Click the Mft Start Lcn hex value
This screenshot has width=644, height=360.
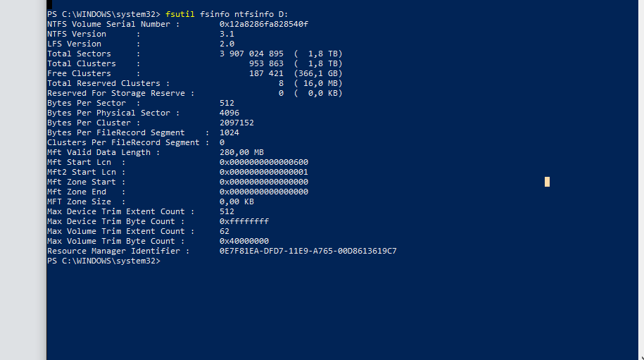click(x=264, y=162)
